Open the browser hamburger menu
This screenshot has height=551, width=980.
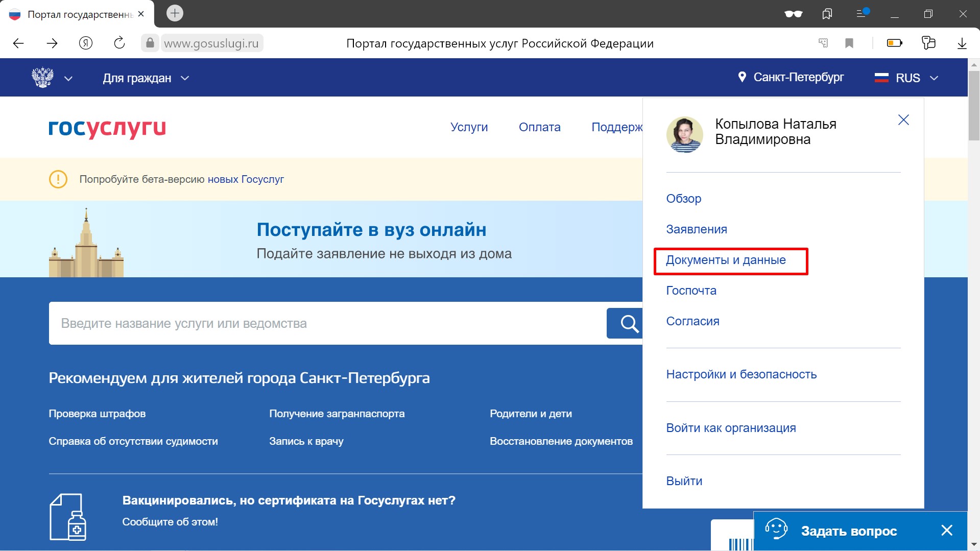pyautogui.click(x=862, y=13)
